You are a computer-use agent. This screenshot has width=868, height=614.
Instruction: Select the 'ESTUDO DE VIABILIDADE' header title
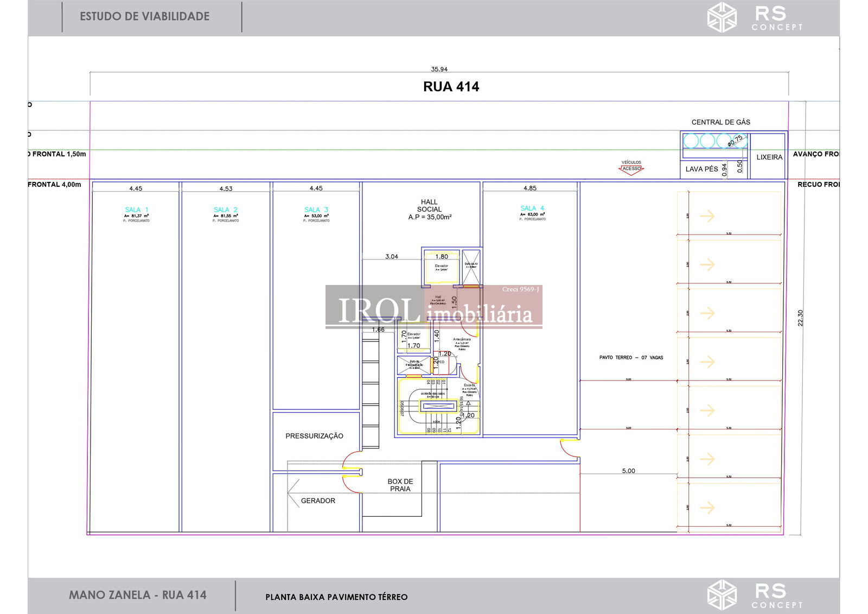coord(144,16)
